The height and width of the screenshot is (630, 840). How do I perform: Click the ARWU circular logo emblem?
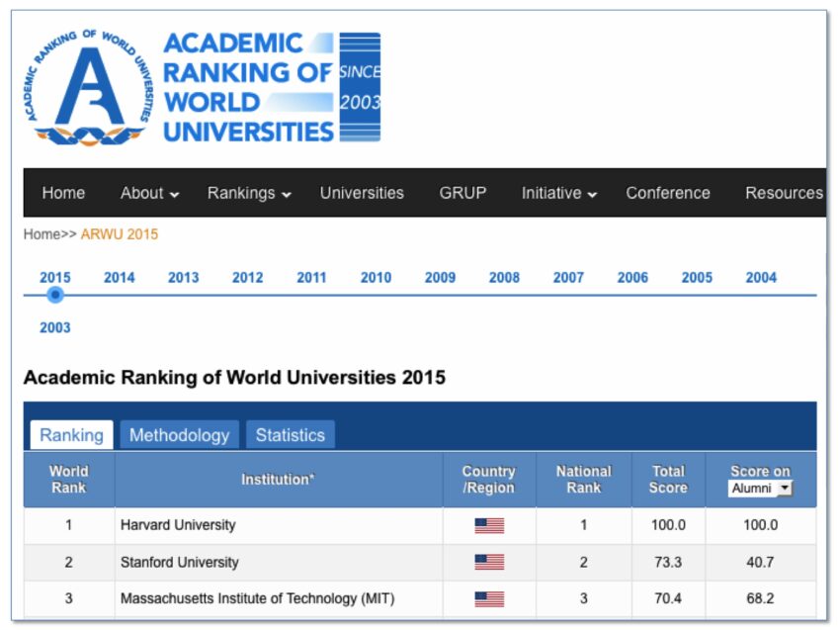[x=88, y=87]
